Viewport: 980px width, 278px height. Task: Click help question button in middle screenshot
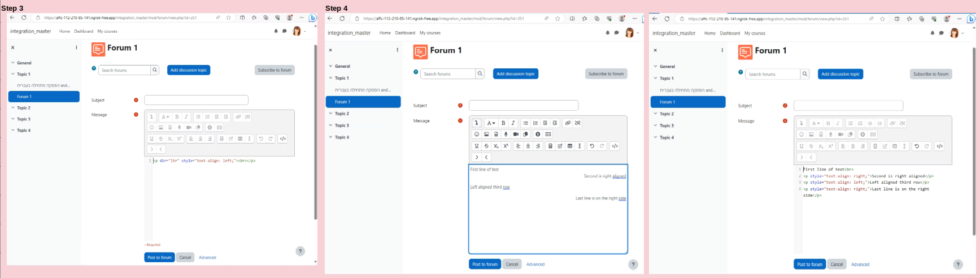click(633, 264)
